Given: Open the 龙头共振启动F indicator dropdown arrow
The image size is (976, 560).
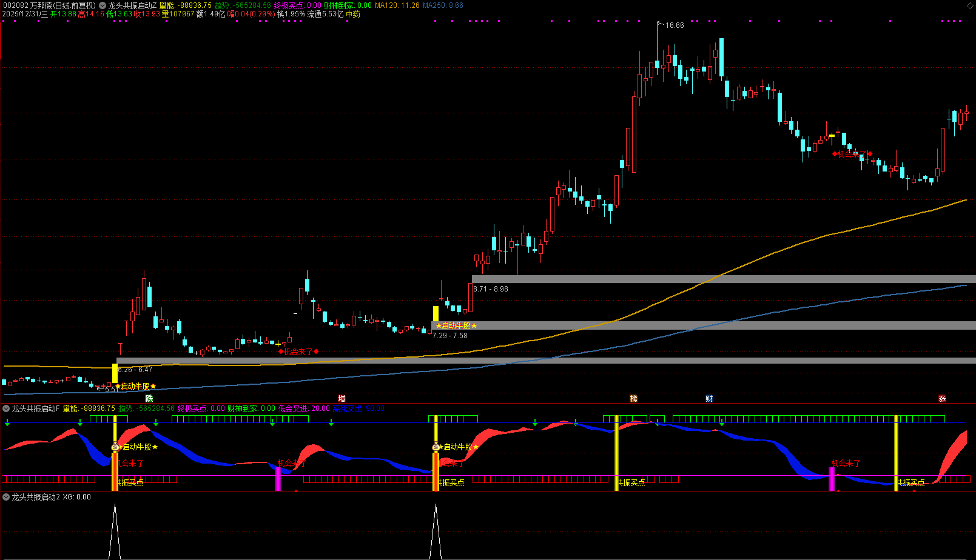Looking at the screenshot, I should (x=6, y=408).
